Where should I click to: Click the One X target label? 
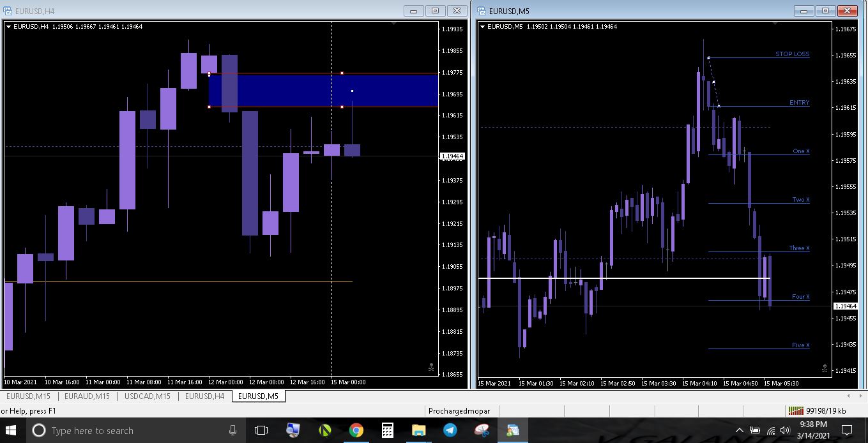[801, 151]
